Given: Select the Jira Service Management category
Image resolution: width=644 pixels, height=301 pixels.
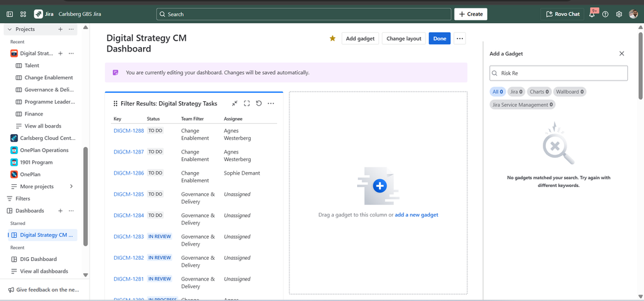Looking at the screenshot, I should click(x=522, y=104).
